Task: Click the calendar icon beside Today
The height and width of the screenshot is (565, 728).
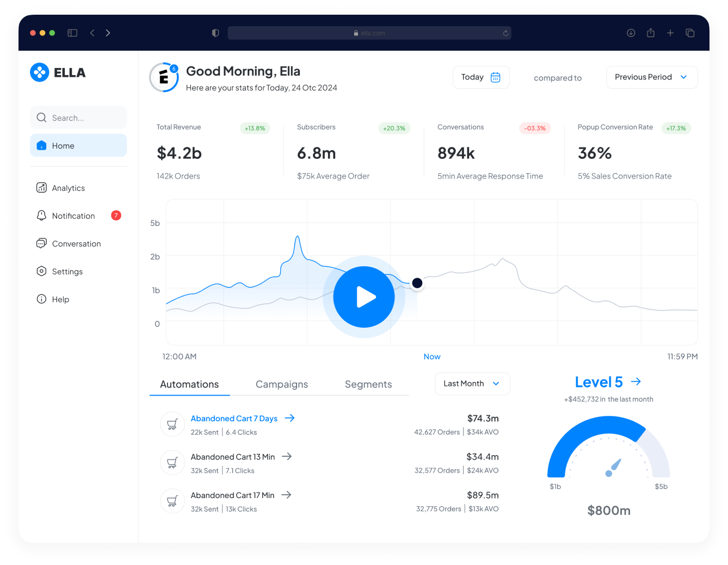Action: point(495,77)
